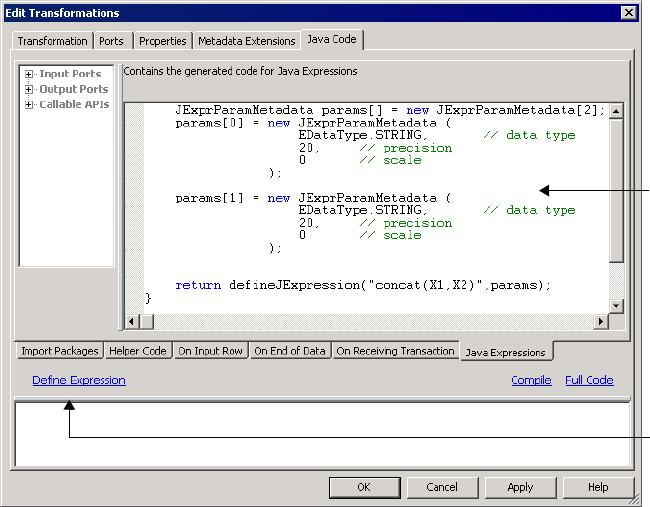Click the Cancel button
The image size is (650, 507).
pyautogui.click(x=442, y=487)
